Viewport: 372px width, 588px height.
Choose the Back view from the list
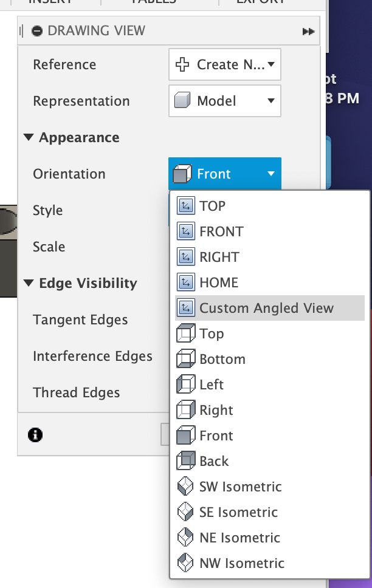tap(214, 460)
